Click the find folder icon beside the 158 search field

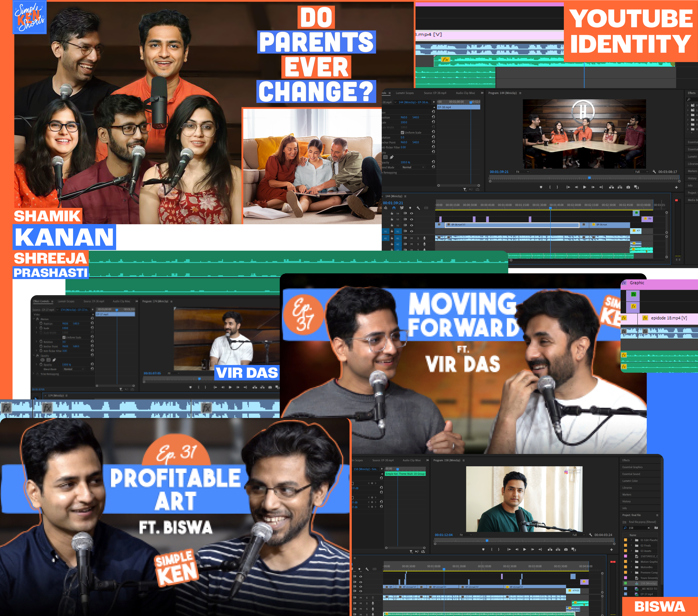(x=656, y=528)
